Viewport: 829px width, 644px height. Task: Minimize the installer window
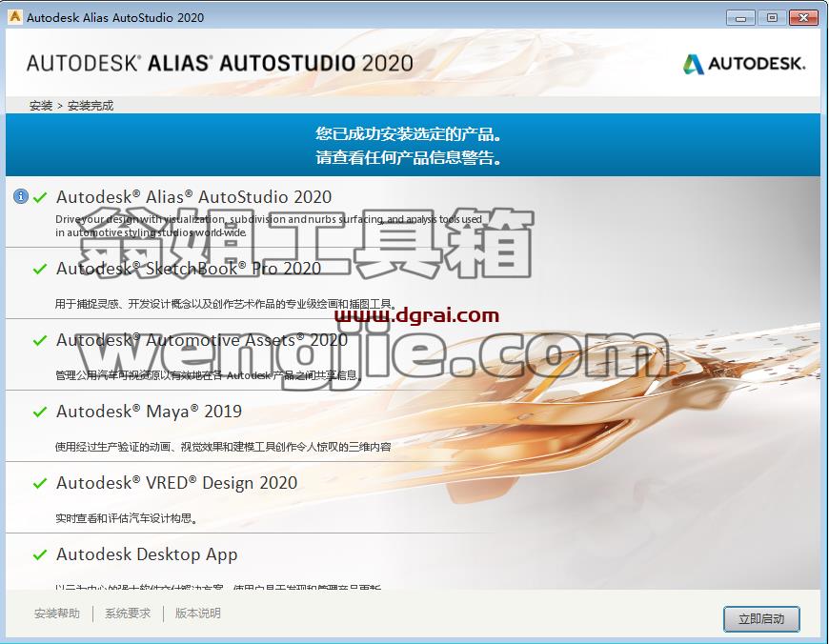click(740, 18)
